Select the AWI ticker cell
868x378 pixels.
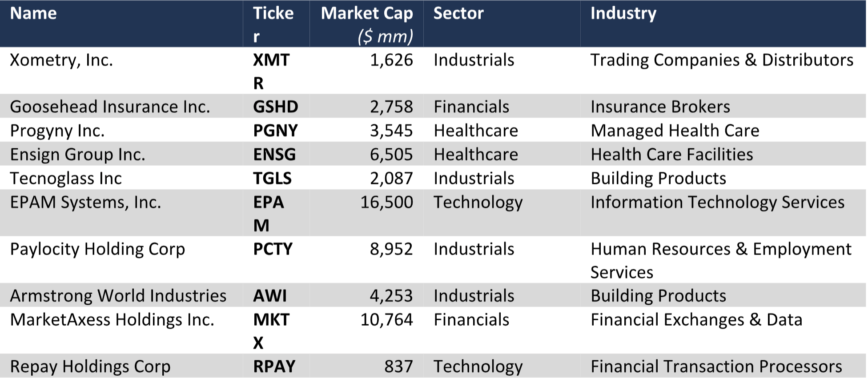[x=270, y=296]
